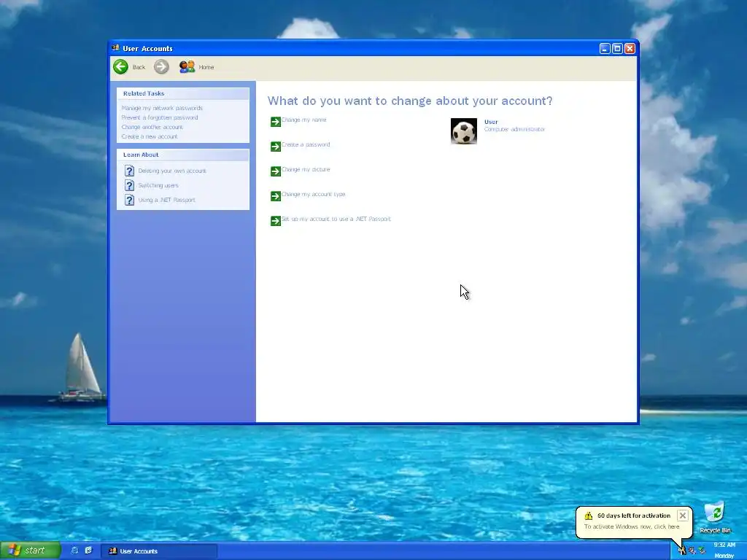Click the taskbar clock showing 9:32 AM
The height and width of the screenshot is (560, 747).
[724, 545]
